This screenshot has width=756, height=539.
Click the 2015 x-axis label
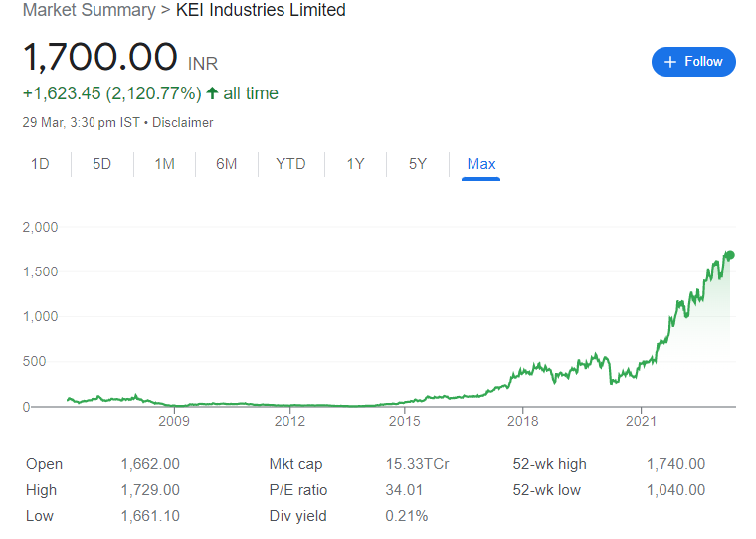tap(405, 421)
